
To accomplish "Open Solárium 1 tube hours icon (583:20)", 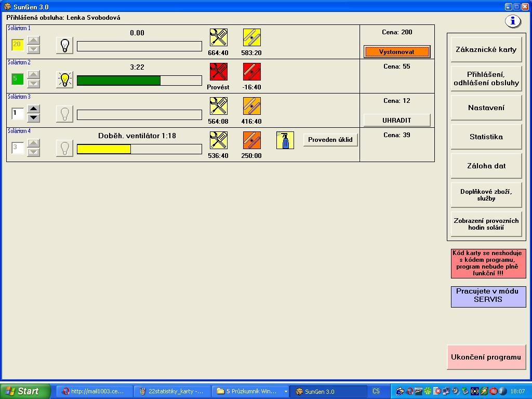I will click(x=252, y=37).
